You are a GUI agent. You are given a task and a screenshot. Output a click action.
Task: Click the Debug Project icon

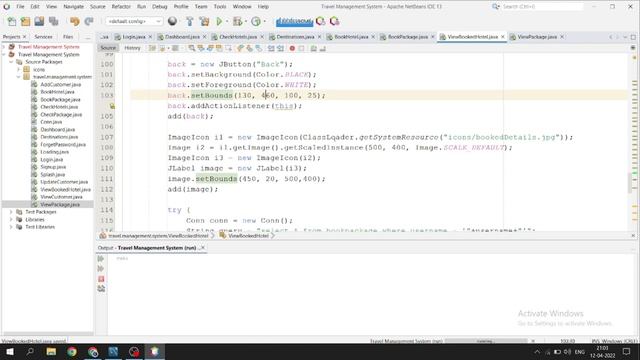coord(237,21)
